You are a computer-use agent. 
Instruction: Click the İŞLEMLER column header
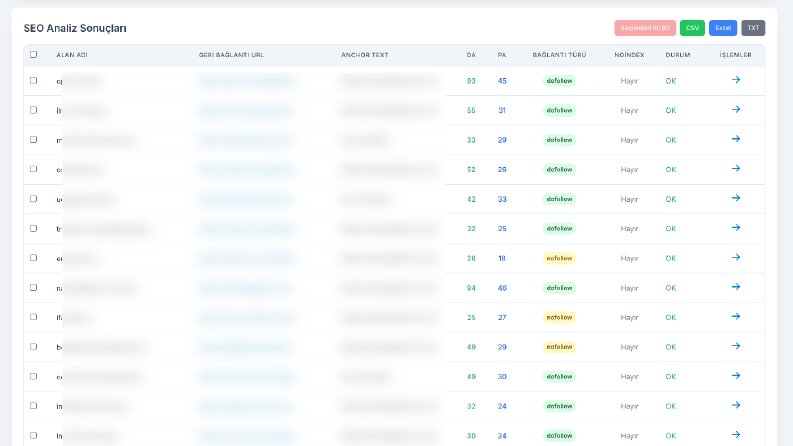[735, 55]
